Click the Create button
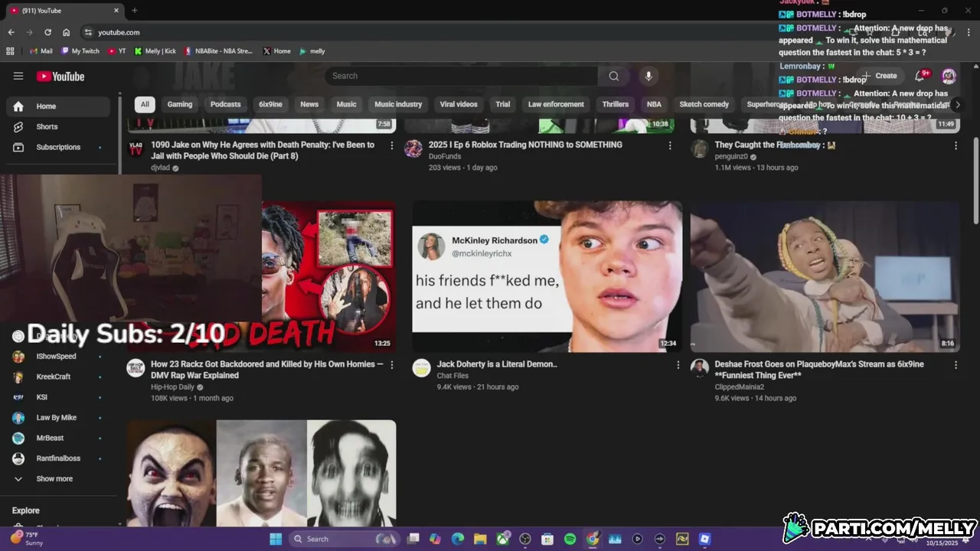Viewport: 980px width, 551px height. [879, 76]
